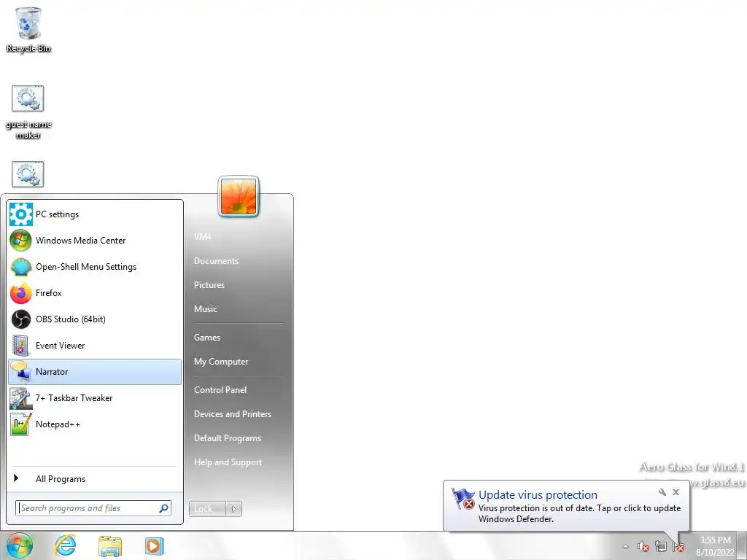Open Default Programs
Image resolution: width=747 pixels, height=560 pixels.
(x=228, y=438)
